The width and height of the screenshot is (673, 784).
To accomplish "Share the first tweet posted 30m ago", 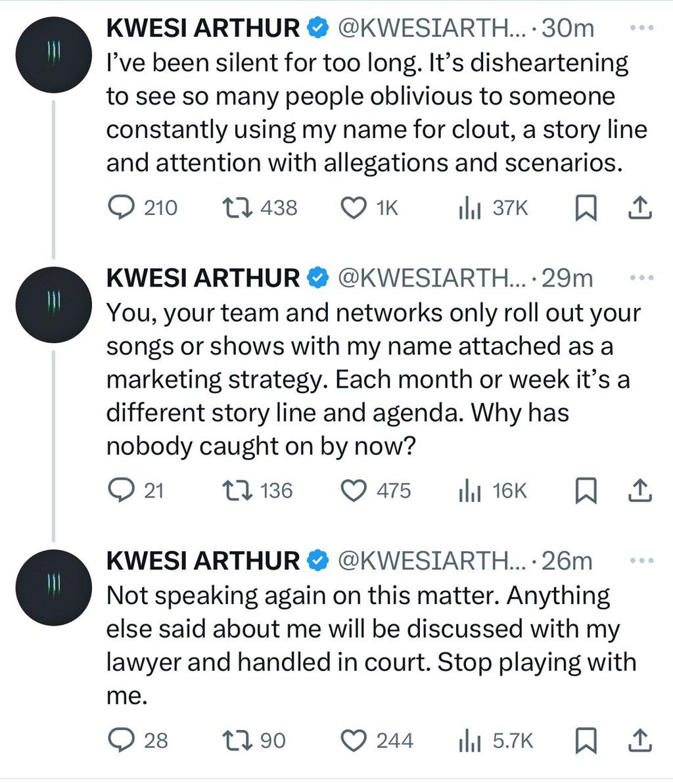I will point(639,208).
